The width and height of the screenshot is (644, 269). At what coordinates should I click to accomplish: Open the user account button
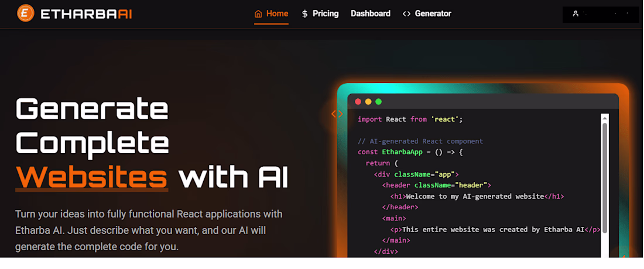click(601, 14)
